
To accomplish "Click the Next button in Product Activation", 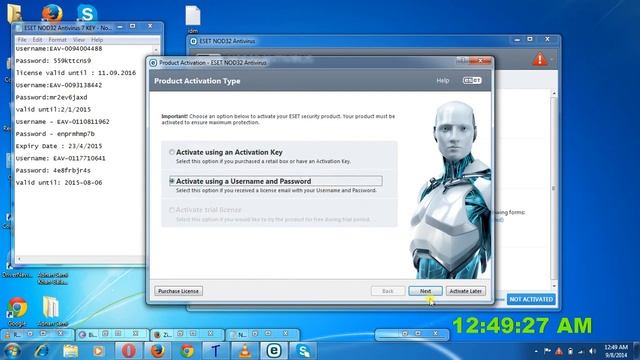I will pos(425,291).
